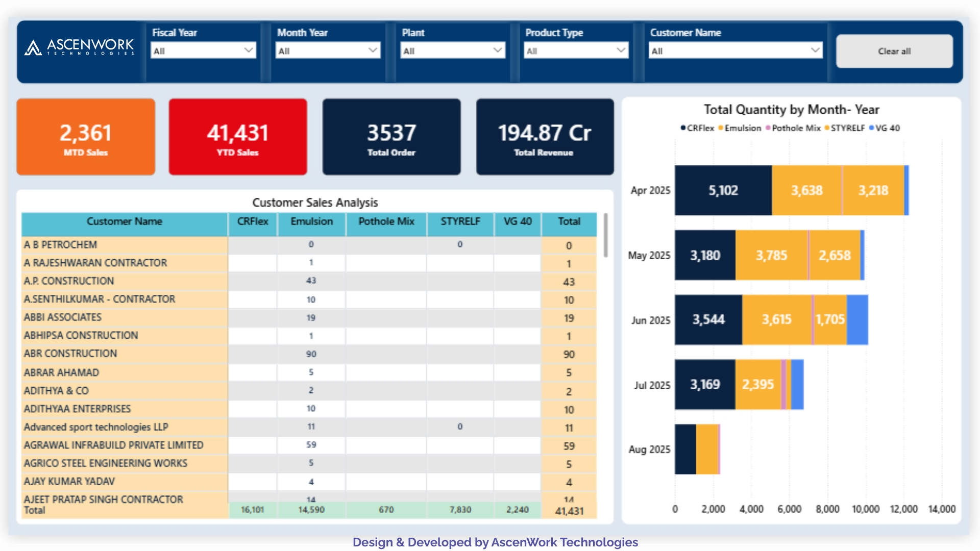Expand the Product Type dropdown
Screen dimensions: 980x551
pyautogui.click(x=576, y=51)
